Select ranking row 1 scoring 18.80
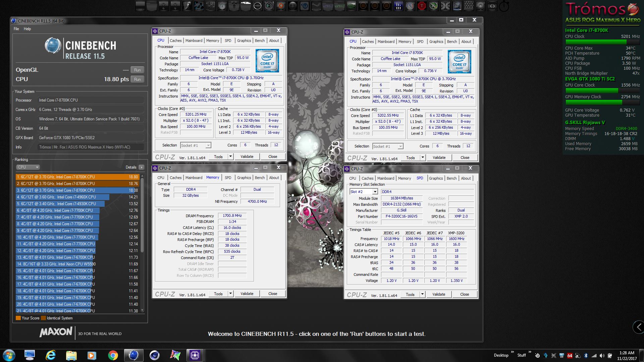 pyautogui.click(x=78, y=177)
